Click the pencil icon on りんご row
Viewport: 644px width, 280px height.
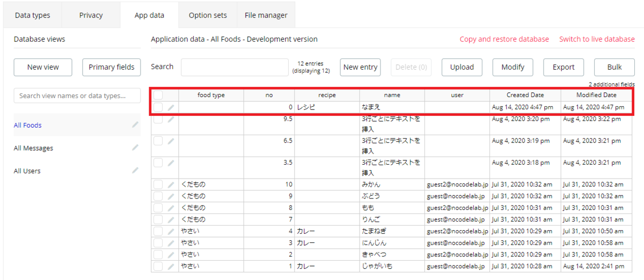171,219
